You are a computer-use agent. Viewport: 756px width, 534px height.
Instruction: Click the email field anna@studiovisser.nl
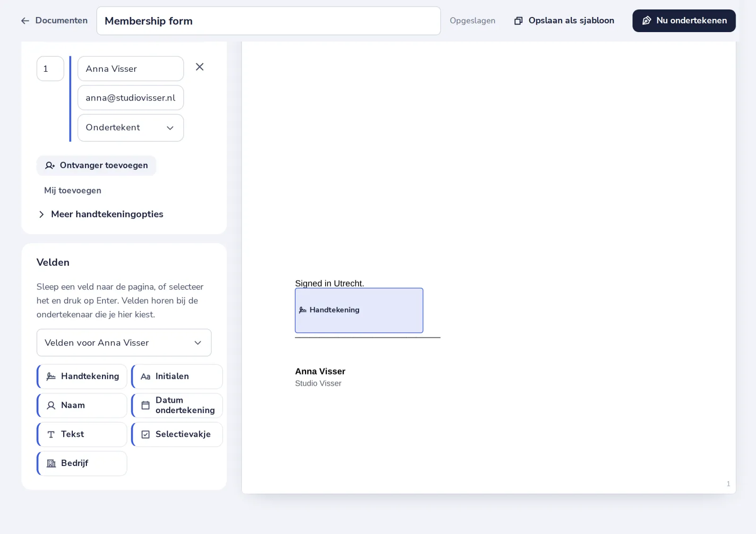[x=130, y=98]
